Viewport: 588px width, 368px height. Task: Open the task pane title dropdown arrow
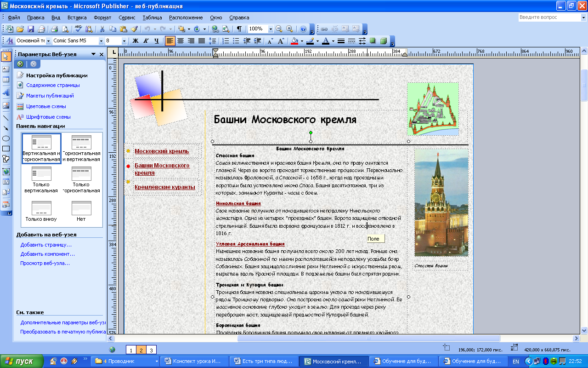click(94, 54)
